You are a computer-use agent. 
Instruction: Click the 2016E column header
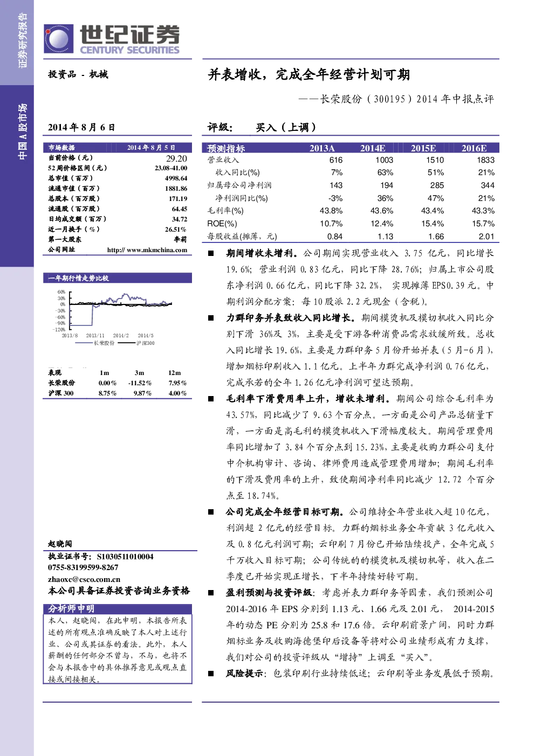point(474,148)
